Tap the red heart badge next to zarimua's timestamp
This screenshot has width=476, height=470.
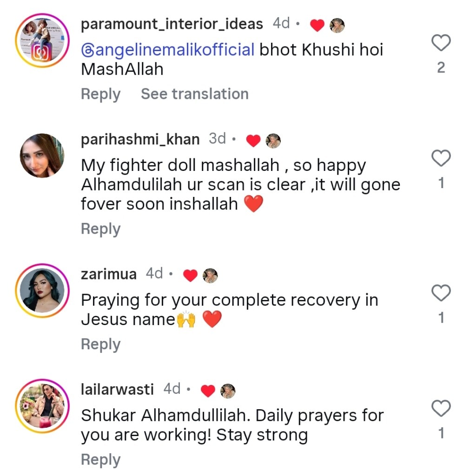(x=191, y=275)
